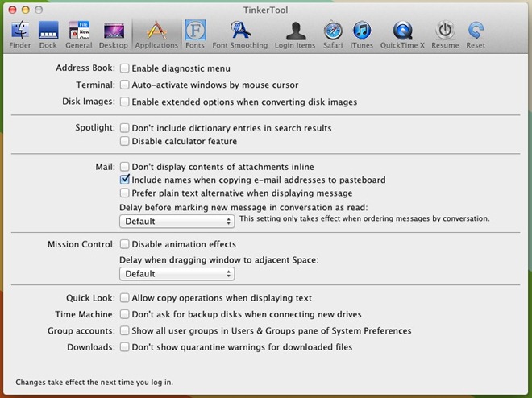The width and height of the screenshot is (532, 398).
Task: Check Don't display contents of attachments inline
Action: 124,167
